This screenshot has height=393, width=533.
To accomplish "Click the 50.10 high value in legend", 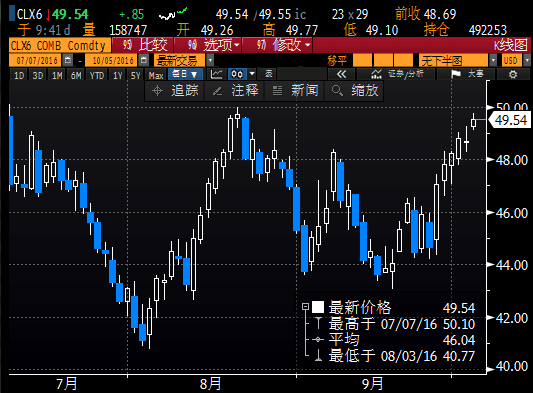I will pos(459,324).
